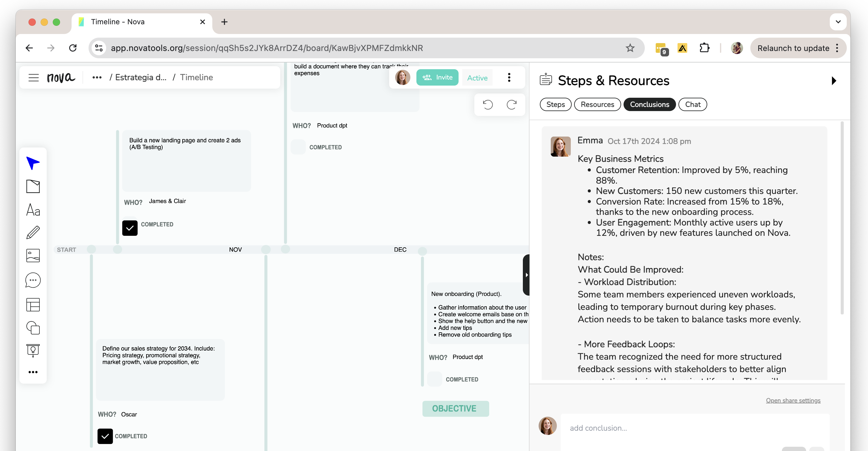The width and height of the screenshot is (868, 451).
Task: Open the three-dot board options menu
Action: point(509,77)
